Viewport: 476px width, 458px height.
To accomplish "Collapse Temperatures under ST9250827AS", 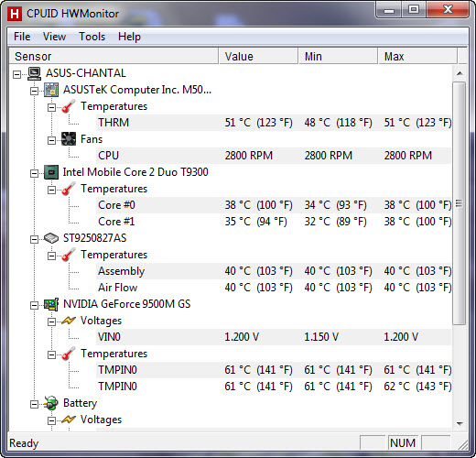I will coord(52,256).
